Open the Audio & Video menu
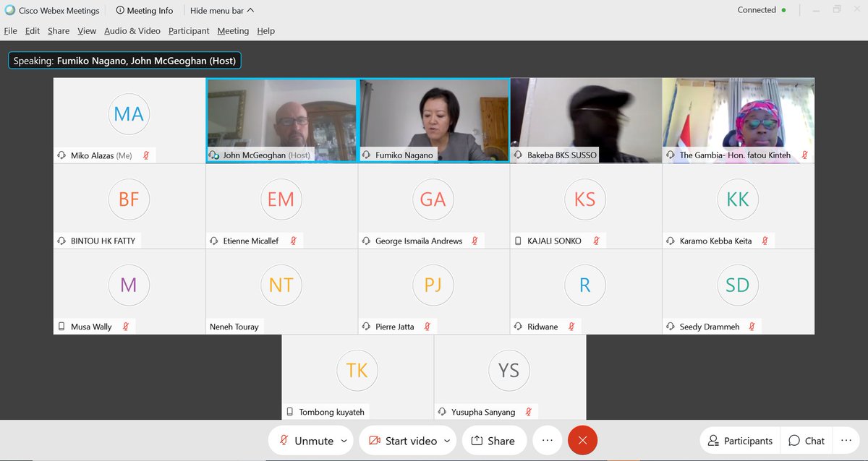Screen dimensions: 868x461 click(132, 31)
